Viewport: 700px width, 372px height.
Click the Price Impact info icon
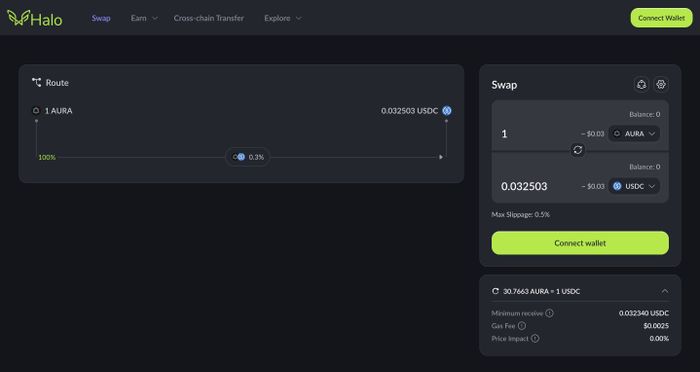535,339
